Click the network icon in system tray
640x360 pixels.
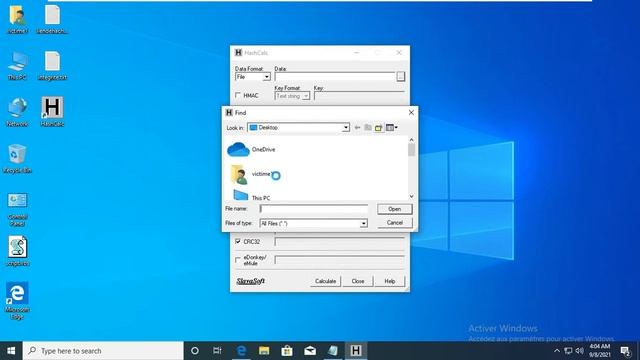(x=568, y=351)
